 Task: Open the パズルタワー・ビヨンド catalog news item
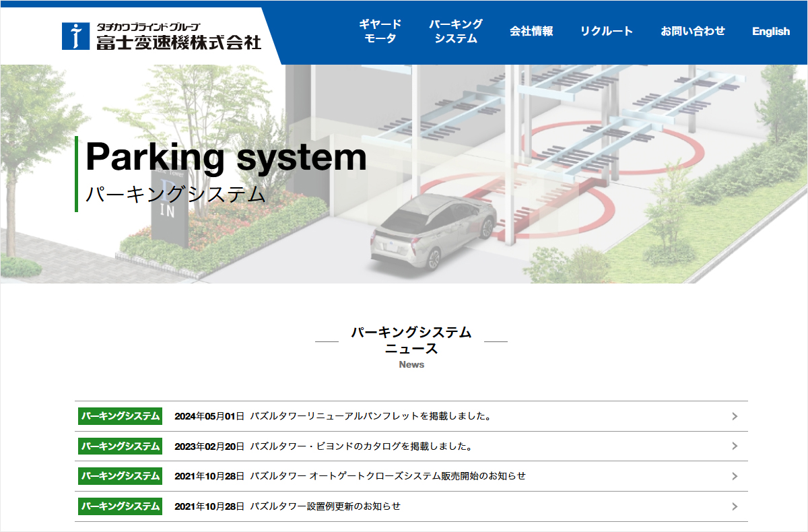point(411,446)
